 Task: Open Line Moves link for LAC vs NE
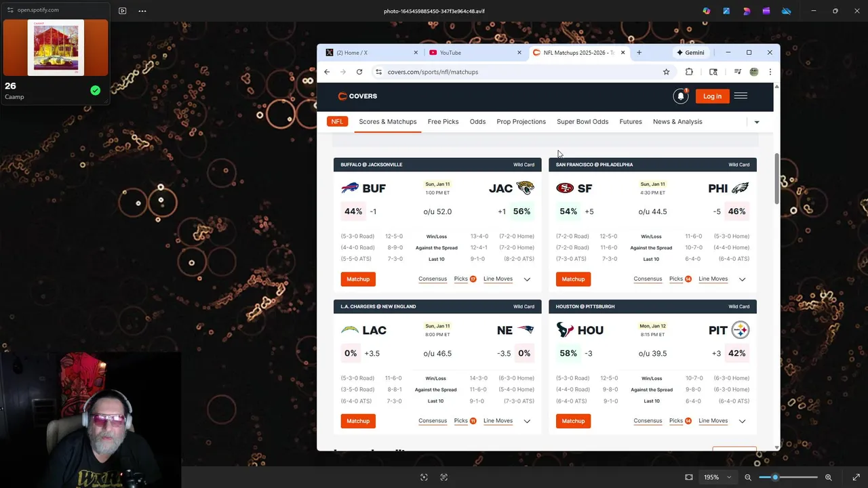pyautogui.click(x=498, y=421)
